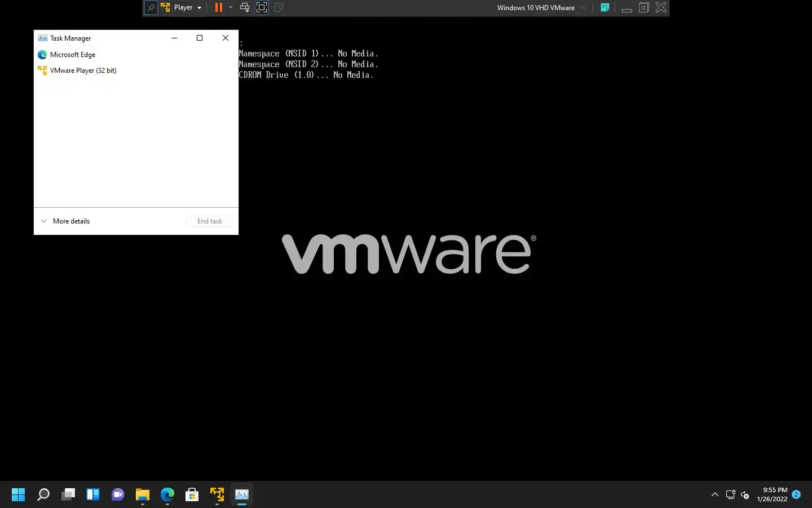Open the clock showing 9:55 PM
Screen dimensions: 812x508
coord(772,494)
